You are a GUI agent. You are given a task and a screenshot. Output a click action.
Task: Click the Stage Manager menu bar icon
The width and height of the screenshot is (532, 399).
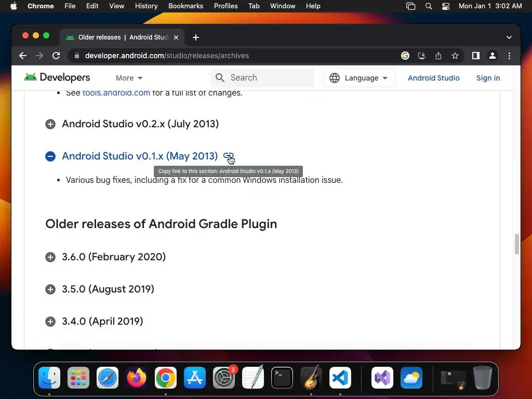pos(410,6)
